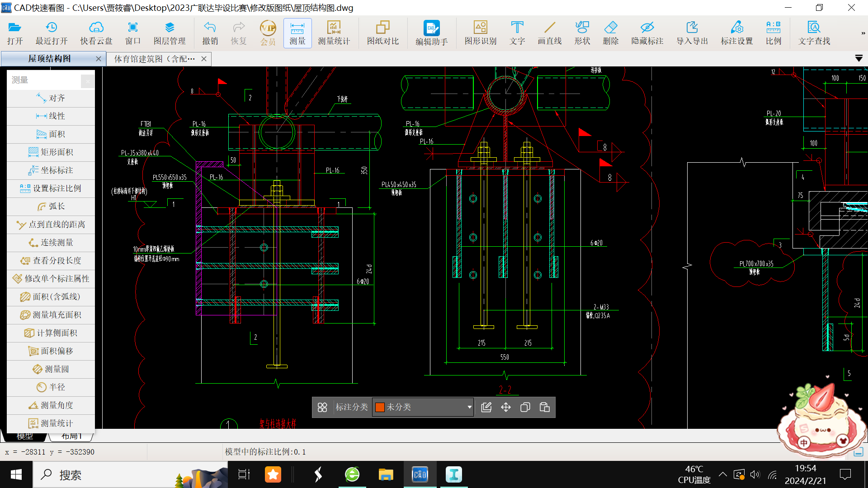
Task: Open the tab list dropdown arrow
Action: [859, 58]
